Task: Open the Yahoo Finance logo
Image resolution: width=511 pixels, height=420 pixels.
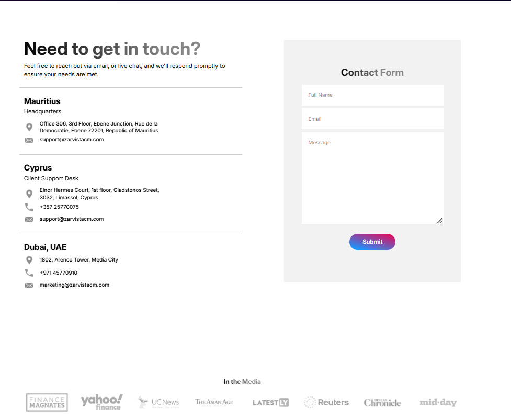Action: (101, 402)
